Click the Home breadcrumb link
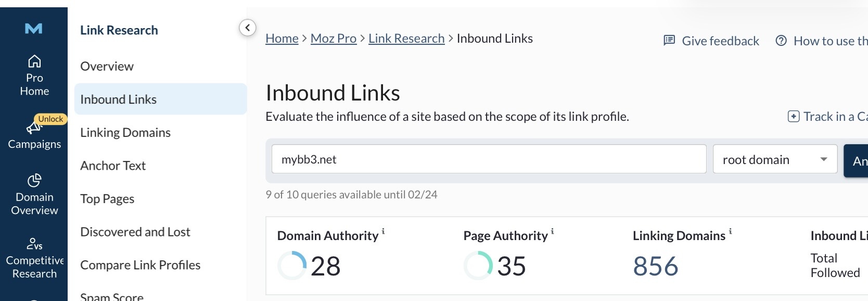 [x=282, y=39]
